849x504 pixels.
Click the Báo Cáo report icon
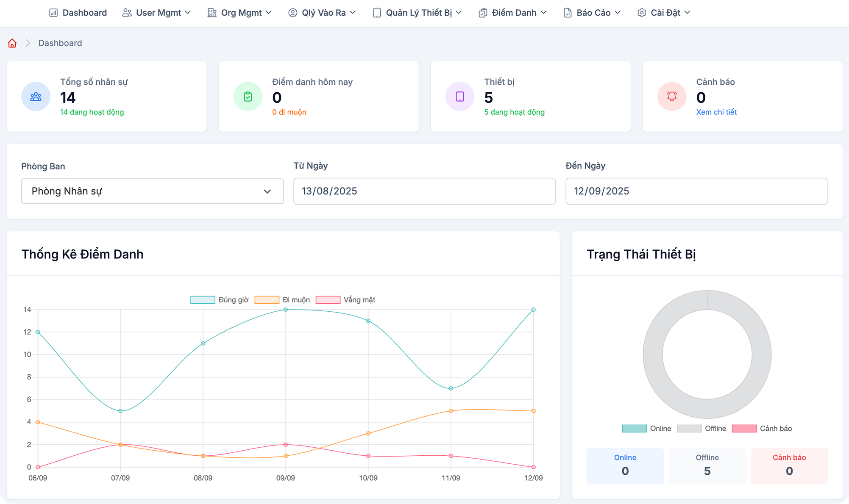567,13
